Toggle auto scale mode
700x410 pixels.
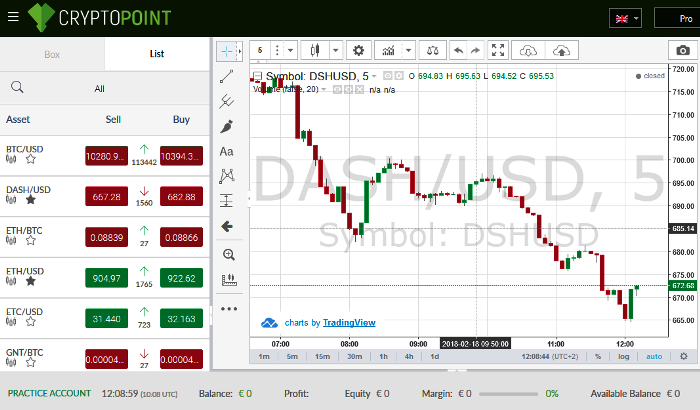(x=654, y=356)
